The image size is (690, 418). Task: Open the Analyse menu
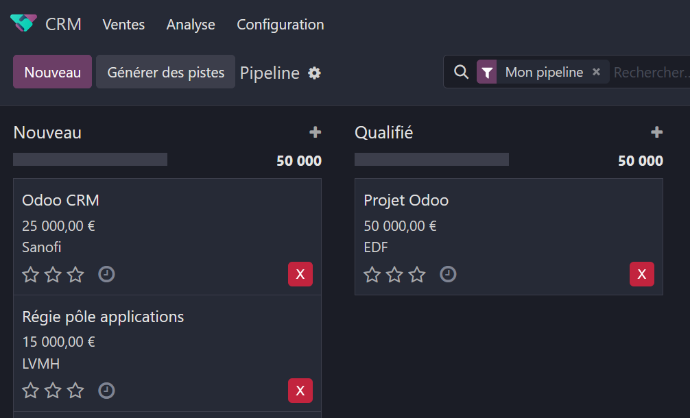point(191,25)
